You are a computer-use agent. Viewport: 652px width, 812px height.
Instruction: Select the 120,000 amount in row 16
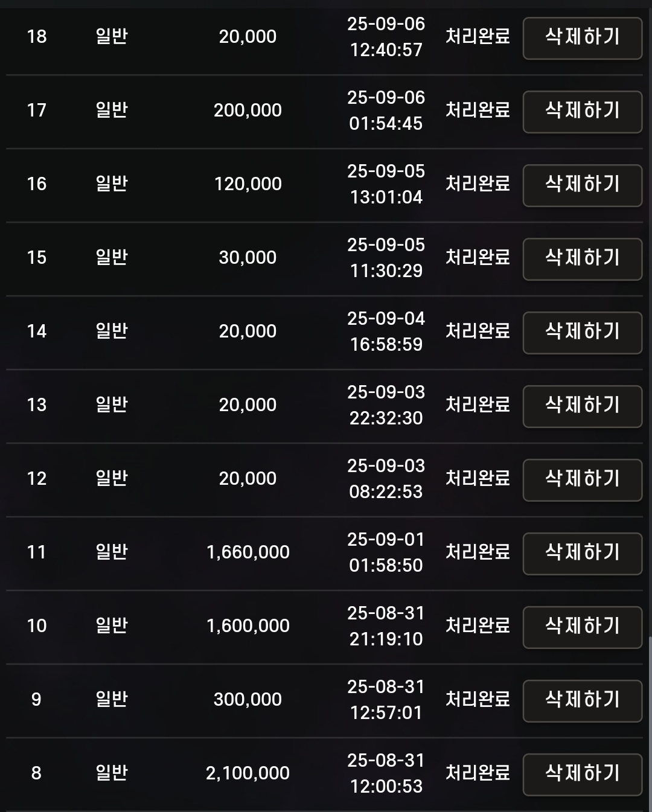[x=248, y=184]
